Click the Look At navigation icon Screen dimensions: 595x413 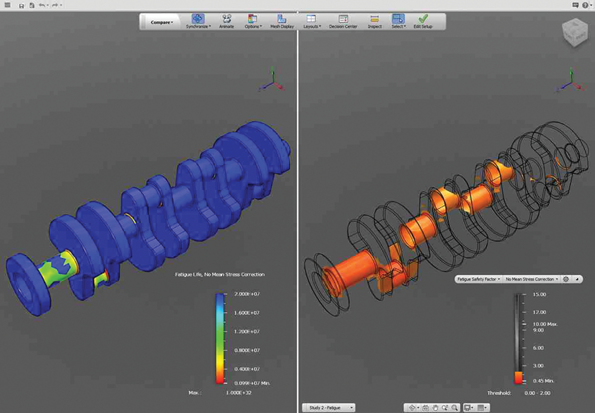[425, 408]
